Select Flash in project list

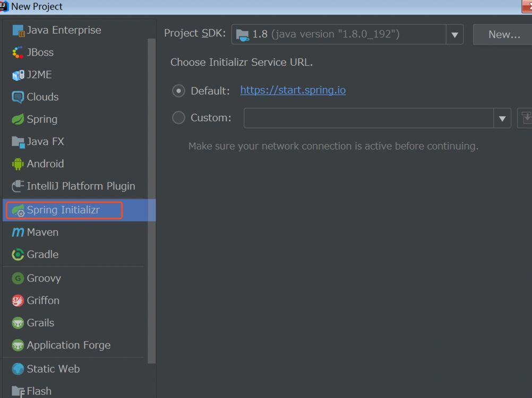point(39,391)
